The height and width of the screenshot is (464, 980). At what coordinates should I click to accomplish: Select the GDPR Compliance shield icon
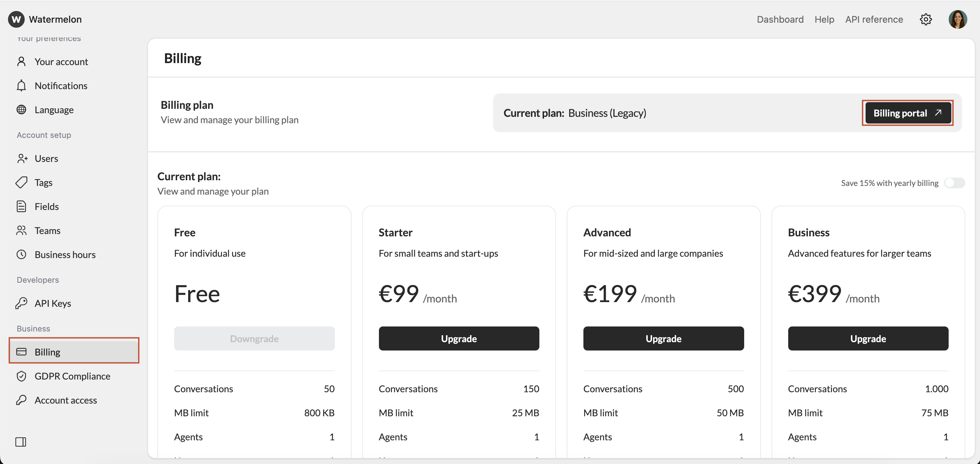22,376
